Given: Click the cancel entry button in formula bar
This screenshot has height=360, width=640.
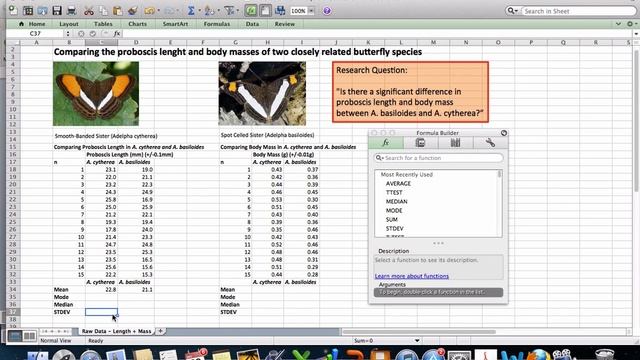Looking at the screenshot, I should coord(81,33).
